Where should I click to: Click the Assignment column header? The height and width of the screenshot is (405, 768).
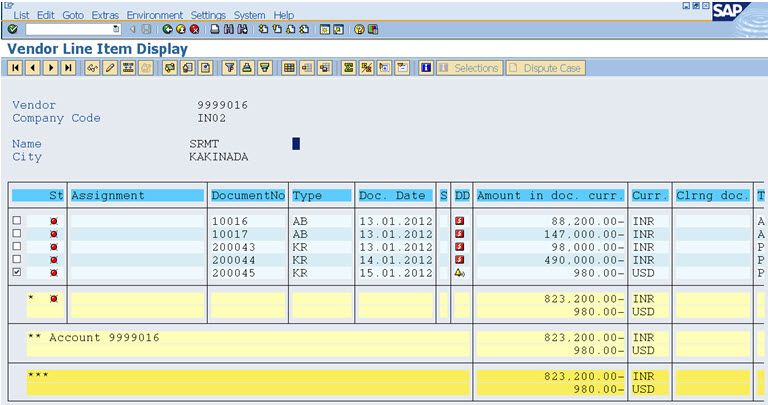coord(137,195)
